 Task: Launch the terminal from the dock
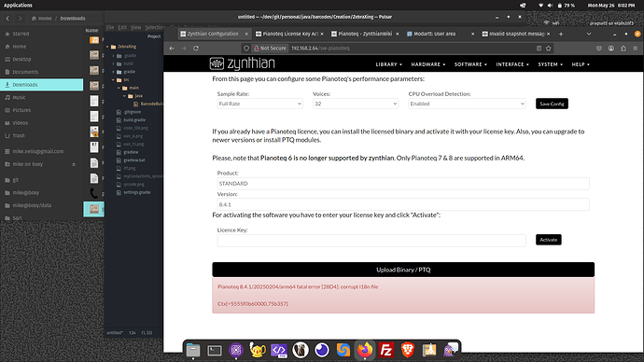click(x=215, y=350)
